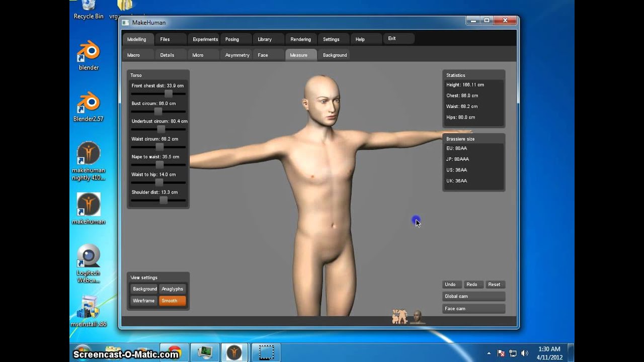Viewport: 644px width, 362px height.
Task: Click the UK: 36AA brassiere size
Action: tap(456, 180)
